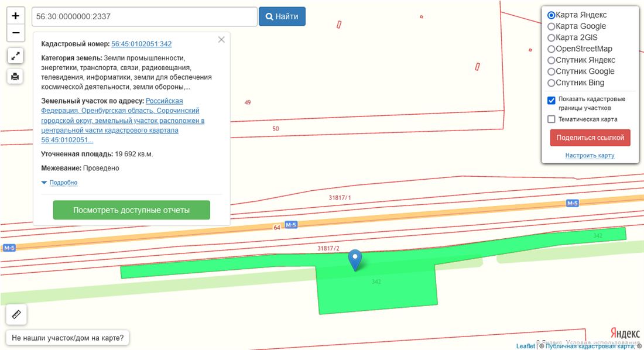Print the map with printer icon
644x350 pixels.
(x=16, y=76)
